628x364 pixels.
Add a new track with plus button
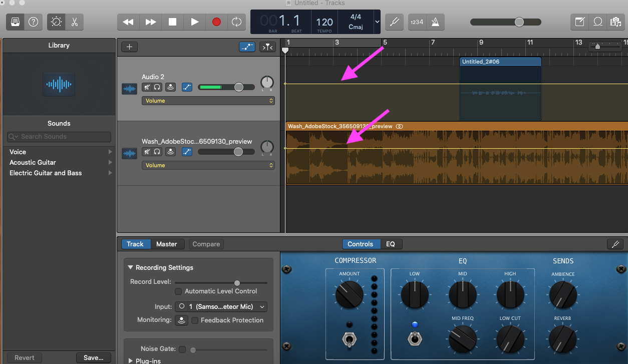point(129,47)
